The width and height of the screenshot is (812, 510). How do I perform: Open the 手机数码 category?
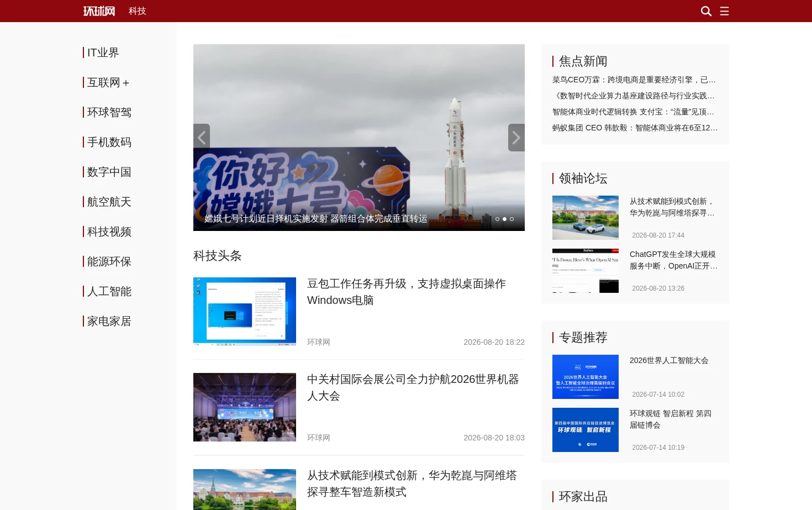pos(109,142)
